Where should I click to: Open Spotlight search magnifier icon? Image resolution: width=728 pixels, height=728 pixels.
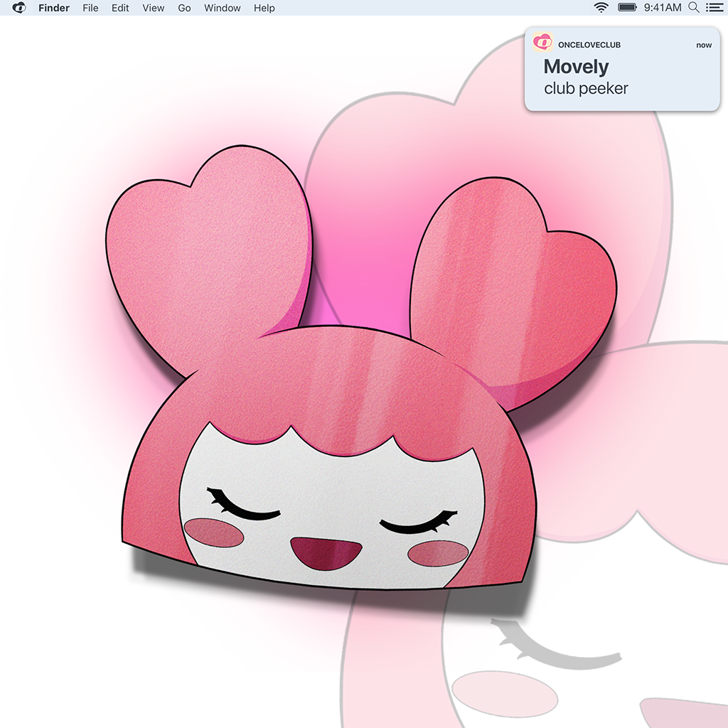pyautogui.click(x=693, y=8)
